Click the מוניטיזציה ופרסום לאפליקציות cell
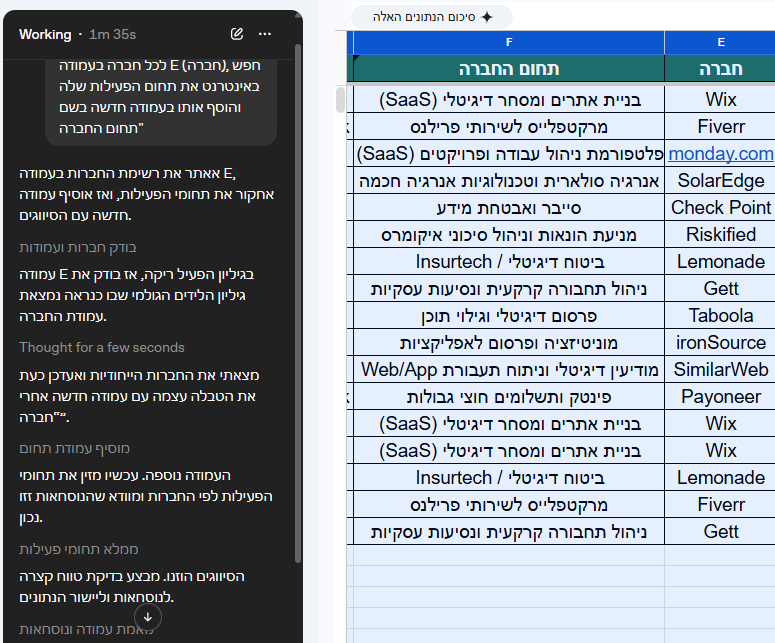Viewport: 775px width, 643px height. tap(509, 343)
